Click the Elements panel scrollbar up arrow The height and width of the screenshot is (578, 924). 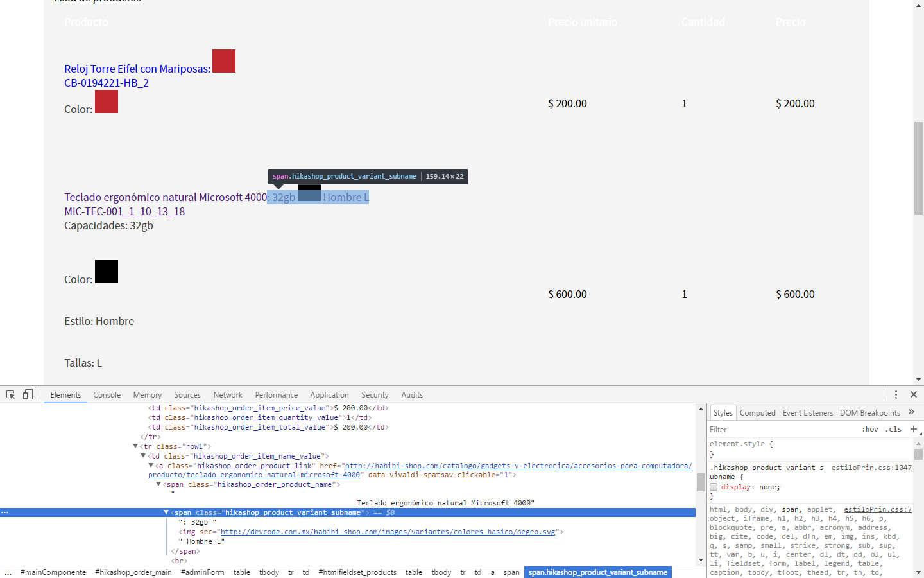pyautogui.click(x=701, y=409)
